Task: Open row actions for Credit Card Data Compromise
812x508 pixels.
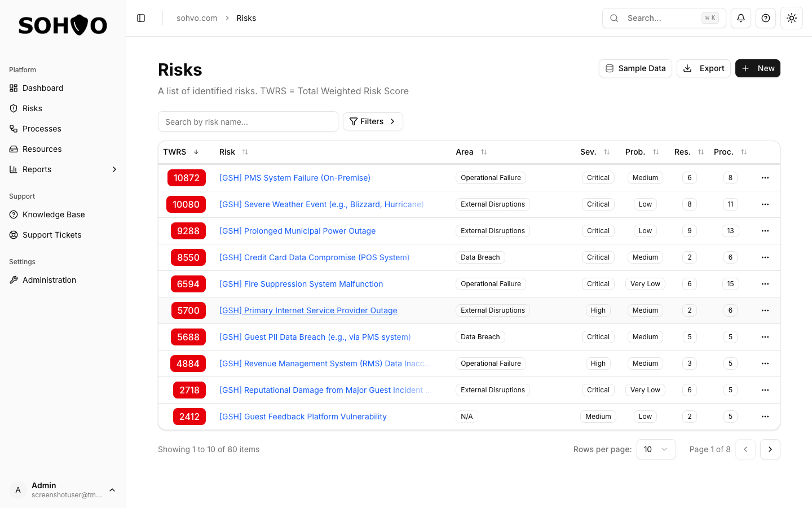Action: (765, 257)
